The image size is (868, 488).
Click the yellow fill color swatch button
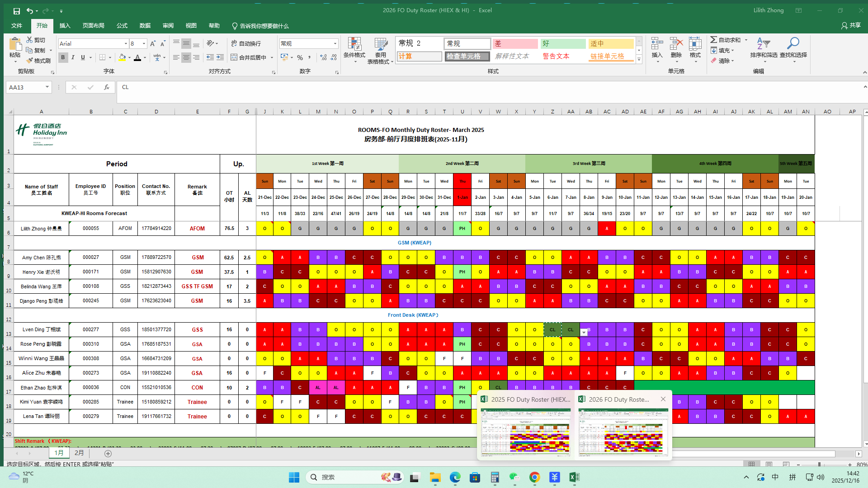click(122, 57)
